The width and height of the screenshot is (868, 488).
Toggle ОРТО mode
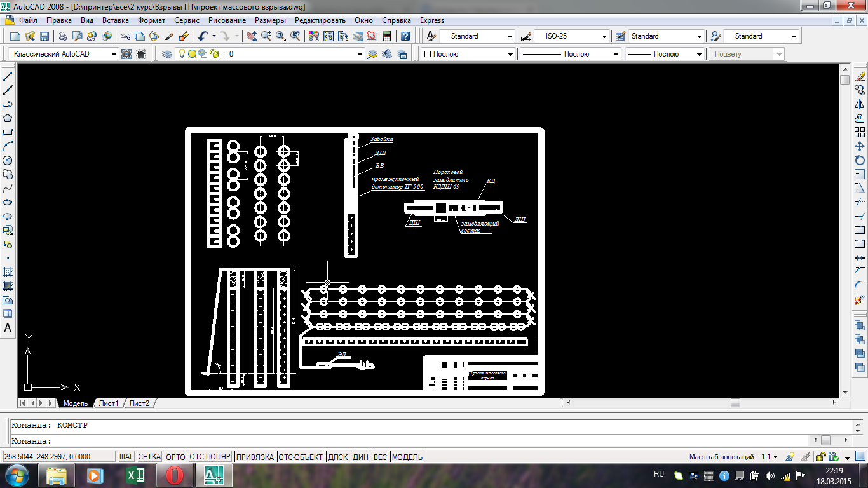pyautogui.click(x=175, y=457)
